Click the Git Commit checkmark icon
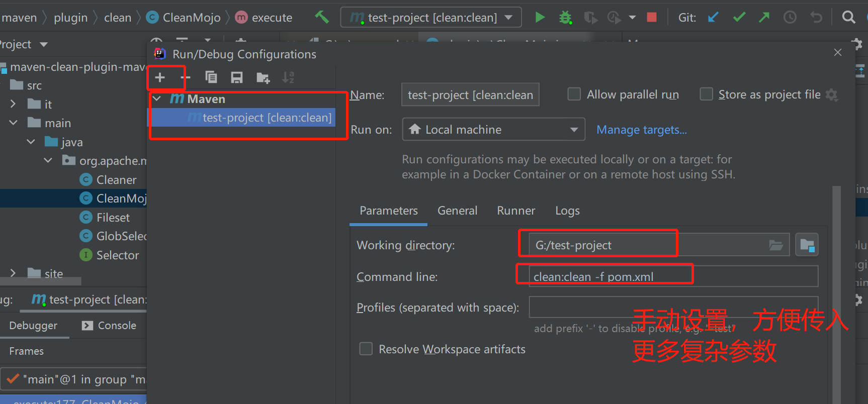The width and height of the screenshot is (868, 404). [x=739, y=18]
